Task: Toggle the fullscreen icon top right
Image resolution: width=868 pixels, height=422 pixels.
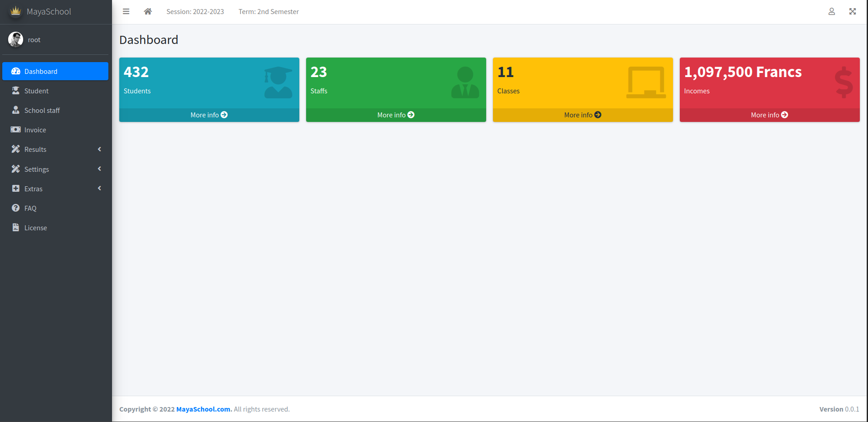Action: click(853, 11)
